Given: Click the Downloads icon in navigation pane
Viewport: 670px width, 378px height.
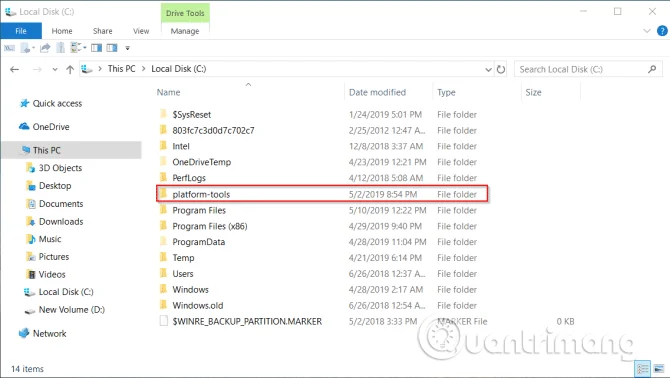Looking at the screenshot, I should [x=30, y=221].
